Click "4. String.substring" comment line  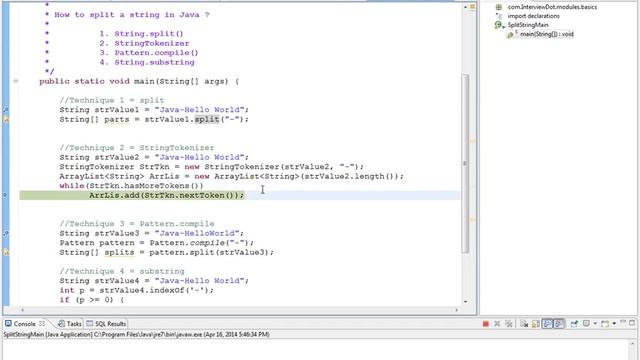click(x=147, y=62)
